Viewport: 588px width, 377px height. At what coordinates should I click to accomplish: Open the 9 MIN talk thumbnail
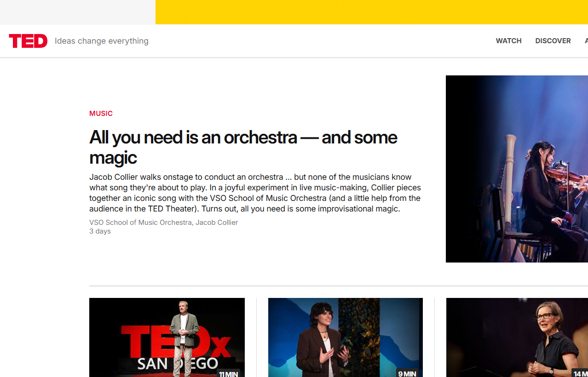pyautogui.click(x=346, y=337)
